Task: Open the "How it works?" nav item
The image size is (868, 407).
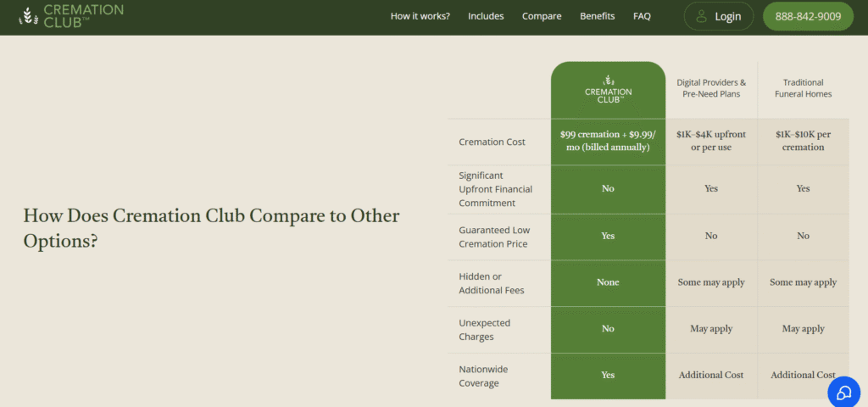Action: click(x=420, y=16)
